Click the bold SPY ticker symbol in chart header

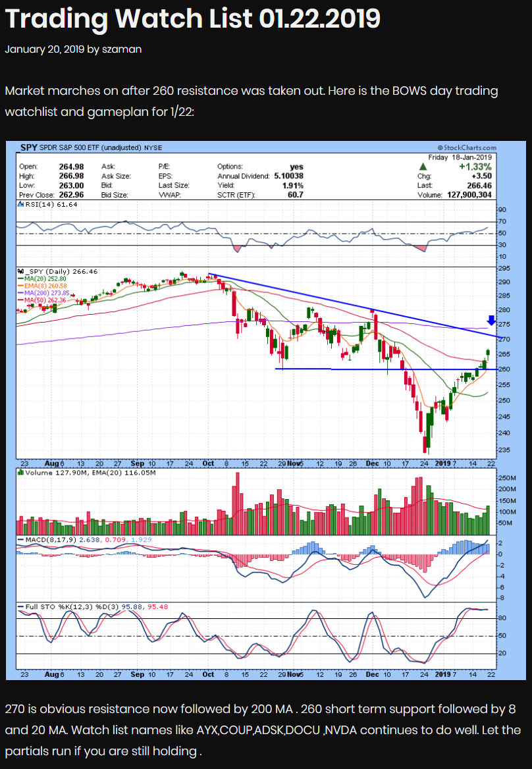(x=28, y=147)
